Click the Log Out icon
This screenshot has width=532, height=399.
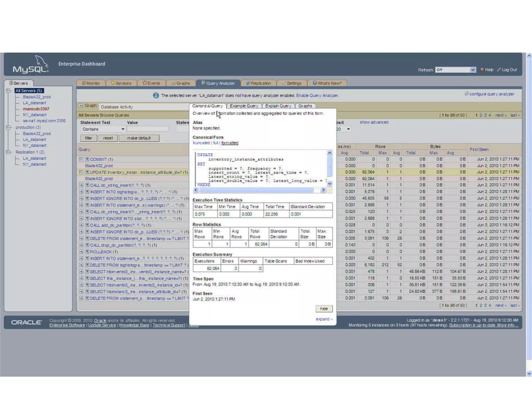(499, 70)
